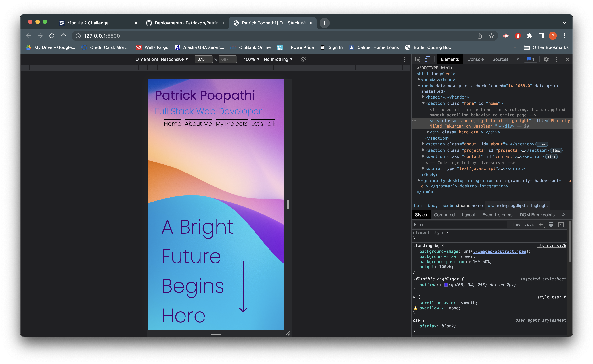Click the flex badge on projects section
This screenshot has height=364, width=593.
[556, 150]
